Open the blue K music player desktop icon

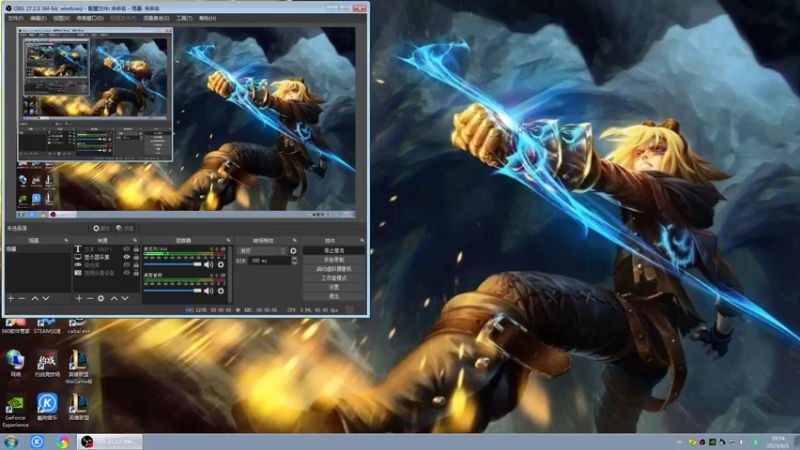(x=47, y=407)
